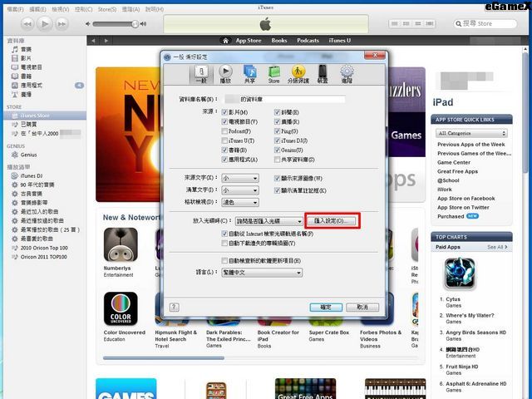532x399 pixels.
Task: Click the iTunes Store home icon
Action: coord(225,41)
